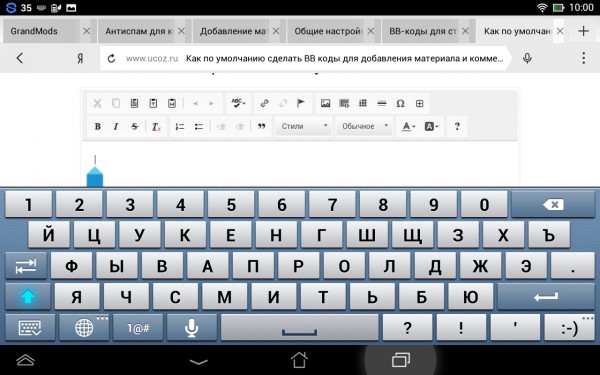Image resolution: width=600 pixels, height=375 pixels.
Task: Hide keyboard with down chevron nav button
Action: (x=199, y=361)
